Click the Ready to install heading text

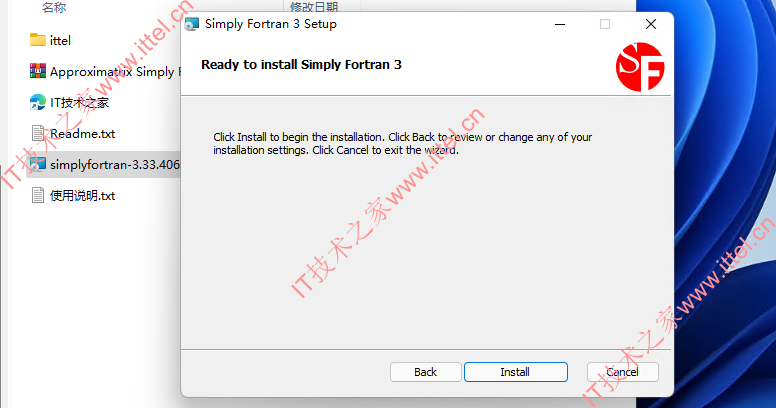click(301, 65)
